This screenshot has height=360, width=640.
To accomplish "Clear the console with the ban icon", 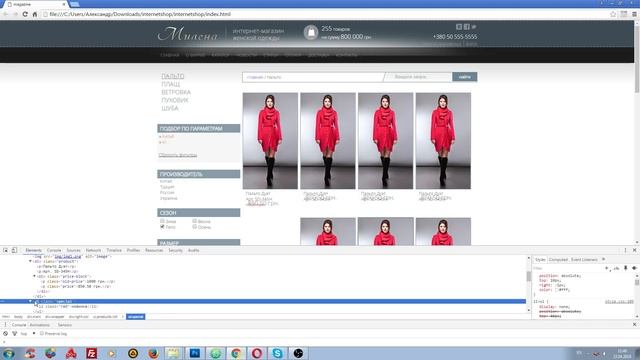I will (5, 333).
